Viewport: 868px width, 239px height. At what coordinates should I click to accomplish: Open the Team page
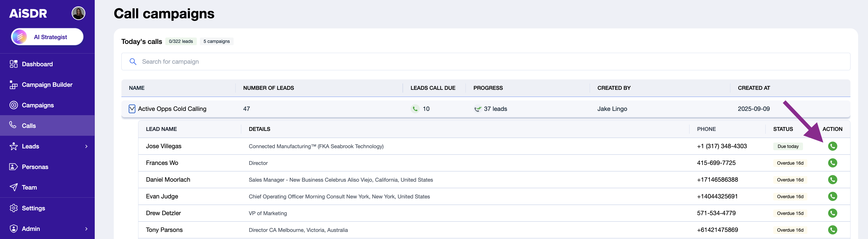(x=29, y=187)
